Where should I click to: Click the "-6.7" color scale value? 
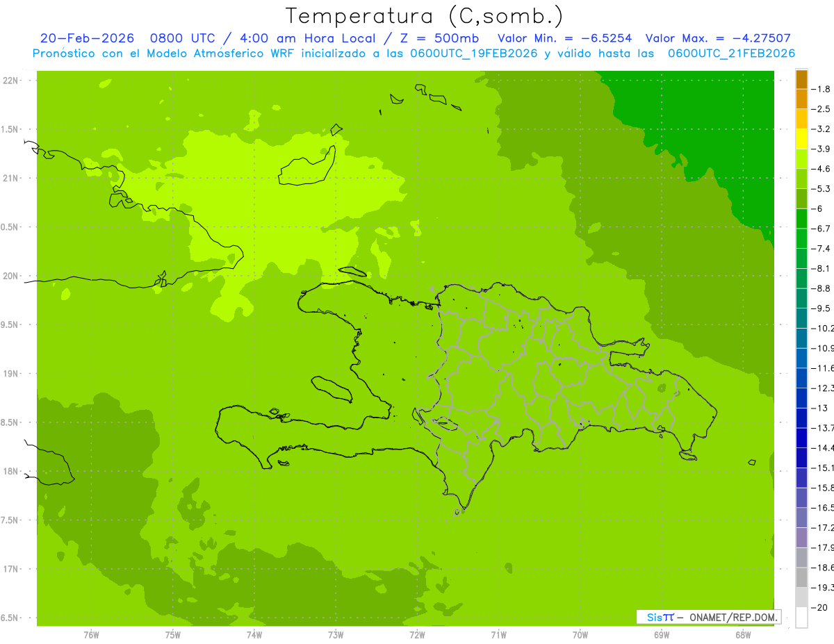coord(821,229)
